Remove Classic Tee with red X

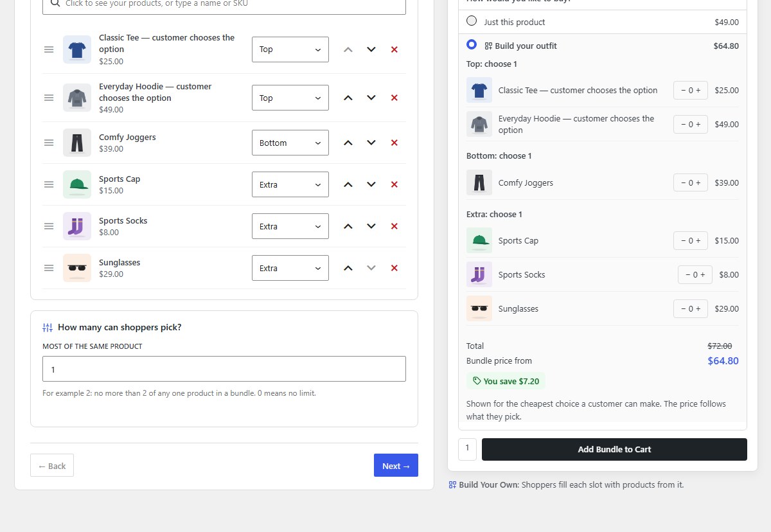(x=394, y=49)
